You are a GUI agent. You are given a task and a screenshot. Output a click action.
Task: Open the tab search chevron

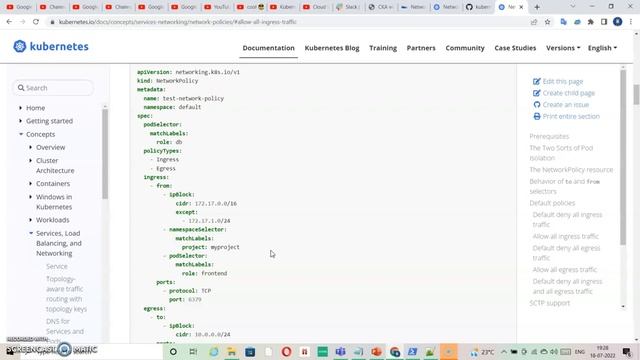point(573,7)
